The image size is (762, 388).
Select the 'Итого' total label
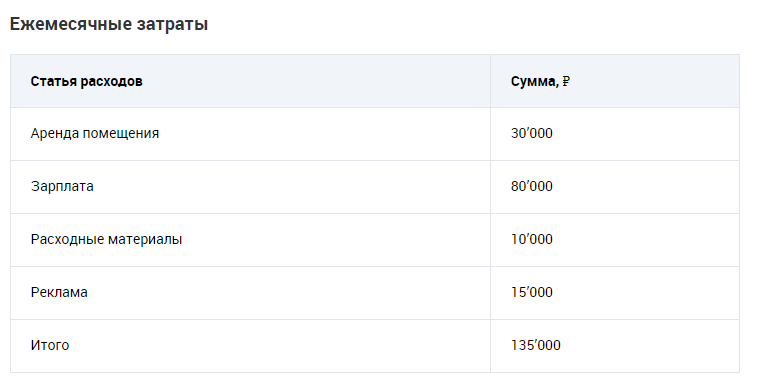(x=50, y=345)
